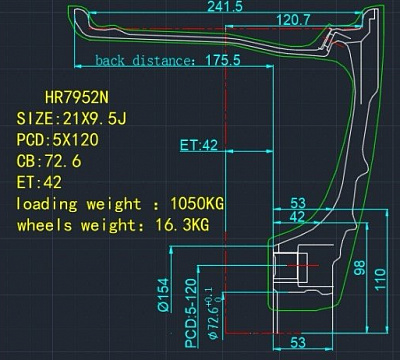
Task: Click the vertical 'PCD:5-120' dimension label
Action: point(191,313)
